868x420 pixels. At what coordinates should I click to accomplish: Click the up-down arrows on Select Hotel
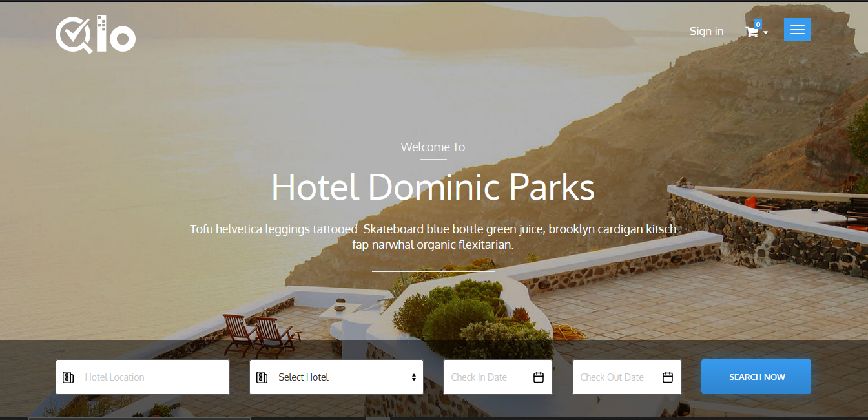pos(414,377)
